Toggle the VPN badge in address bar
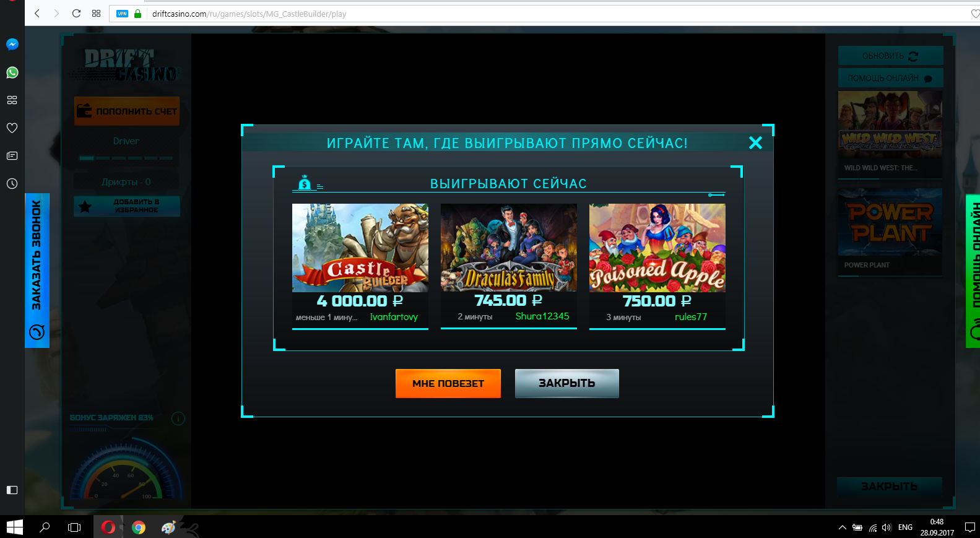The width and height of the screenshot is (980, 538). click(122, 14)
